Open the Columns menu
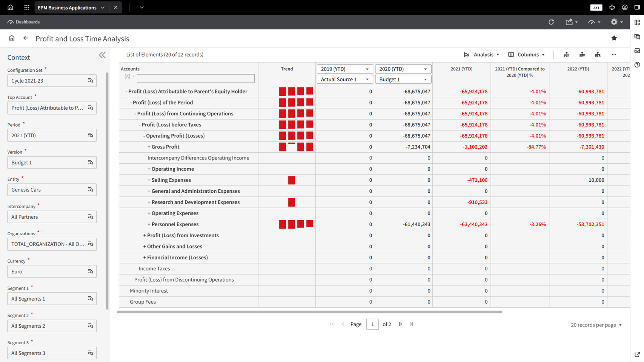The image size is (644, 362). pyautogui.click(x=526, y=55)
